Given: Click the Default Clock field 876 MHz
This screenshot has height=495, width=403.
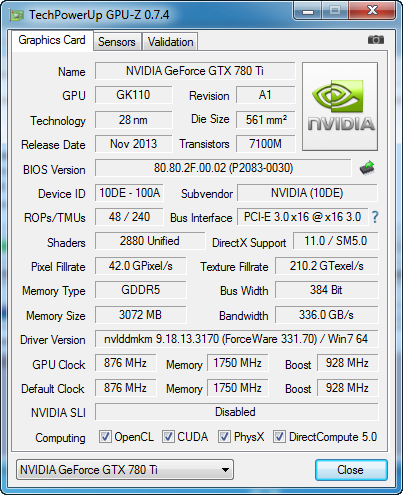Looking at the screenshot, I should click(x=125, y=388).
